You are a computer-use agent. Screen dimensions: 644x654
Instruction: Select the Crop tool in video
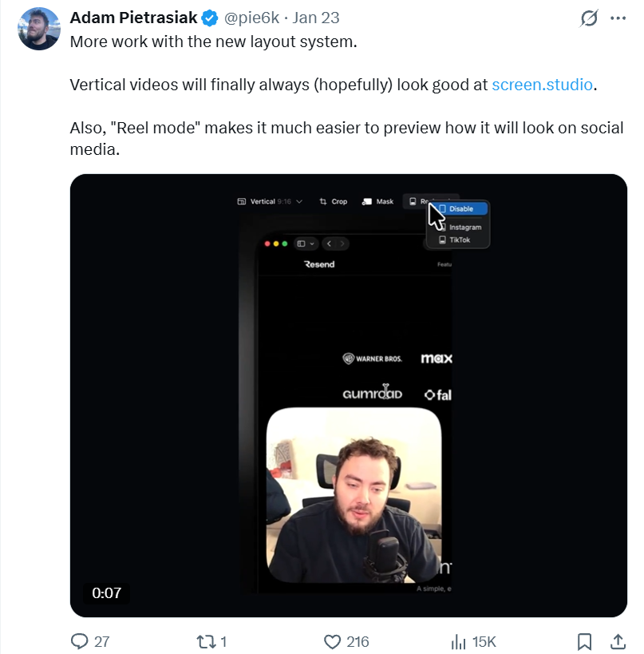click(x=333, y=201)
